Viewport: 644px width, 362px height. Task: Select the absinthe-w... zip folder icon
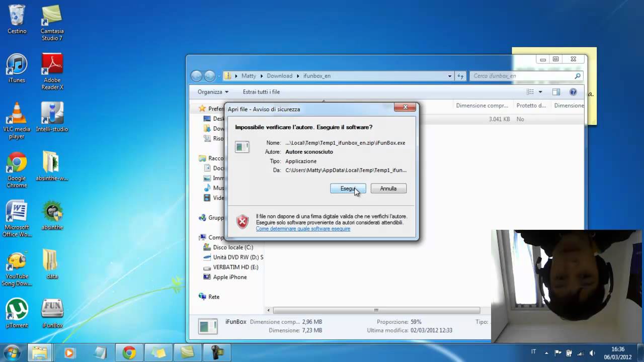(x=52, y=166)
